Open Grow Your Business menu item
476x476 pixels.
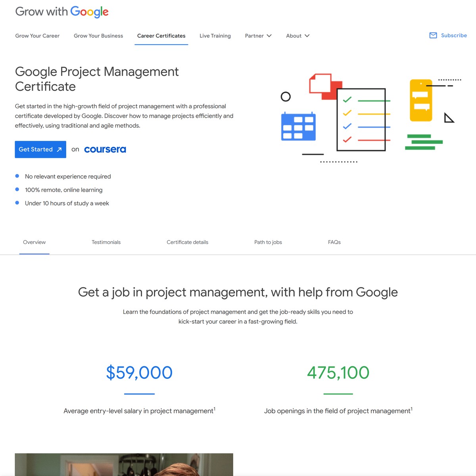98,36
